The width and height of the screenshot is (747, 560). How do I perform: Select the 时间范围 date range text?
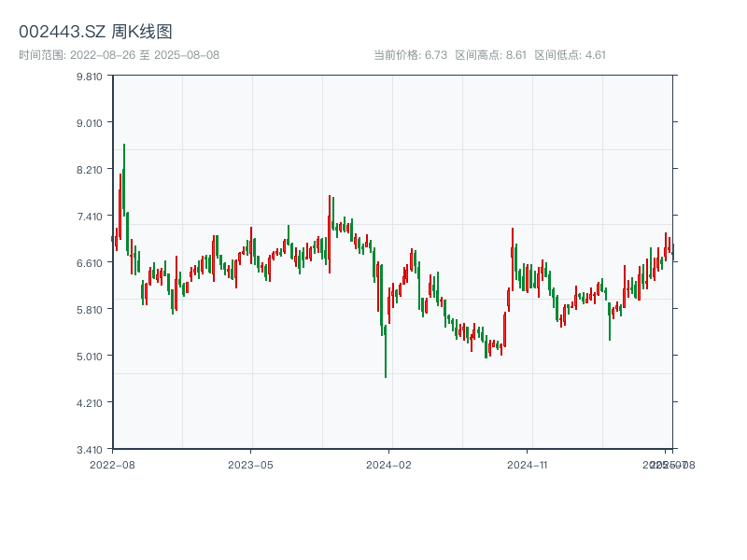[119, 55]
